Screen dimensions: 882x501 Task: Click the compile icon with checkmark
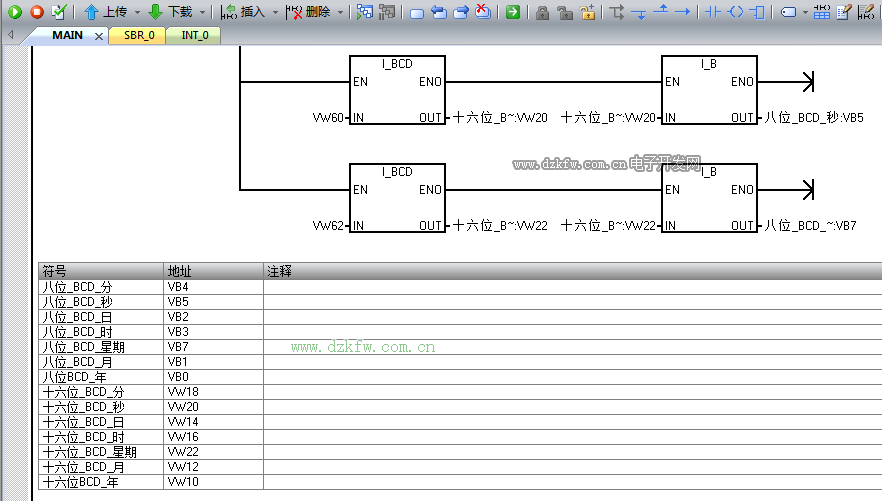59,12
